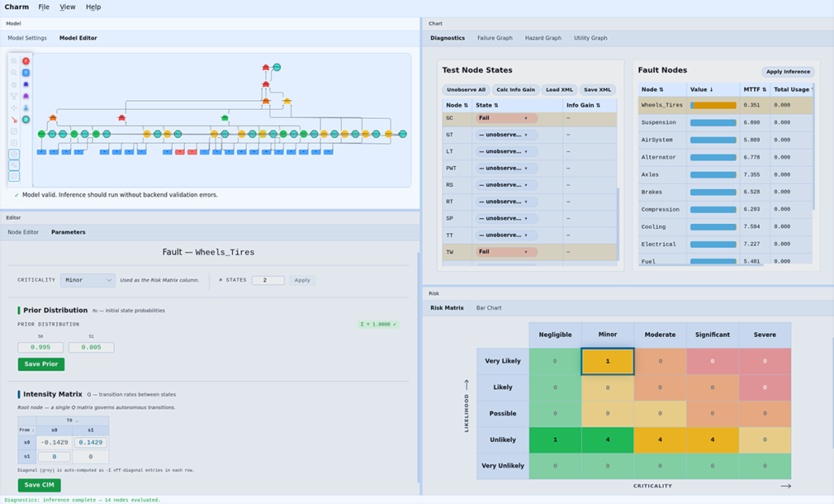Click the Save CIM button
The height and width of the screenshot is (504, 834).
(x=39, y=484)
